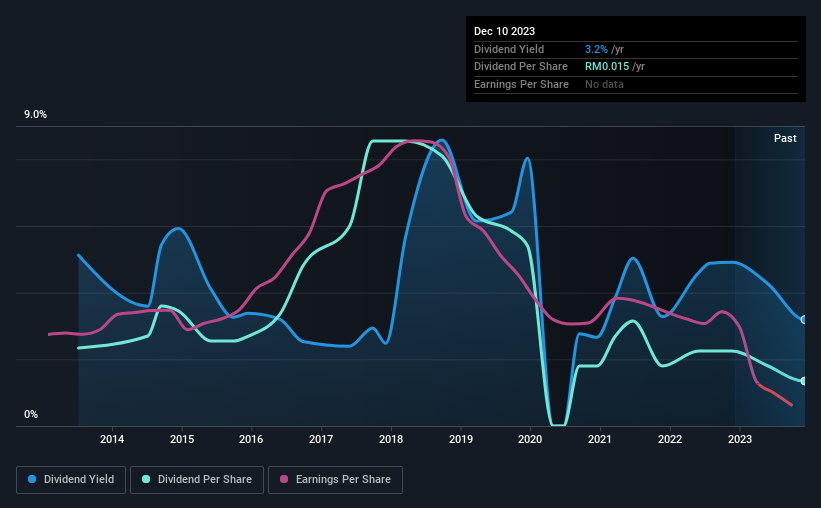This screenshot has width=821, height=508.
Task: Click the Dividend Yield endpoint marker on chart
Action: click(x=803, y=319)
